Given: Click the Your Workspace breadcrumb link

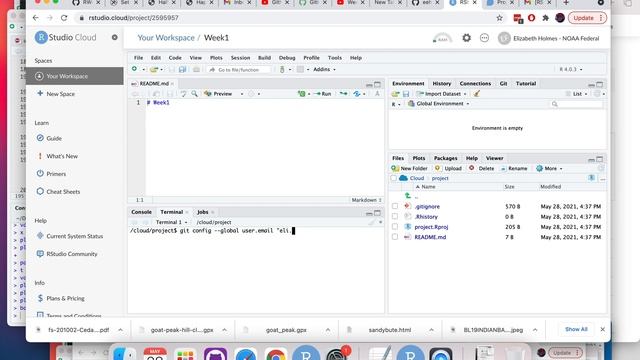Looking at the screenshot, I should (x=166, y=38).
